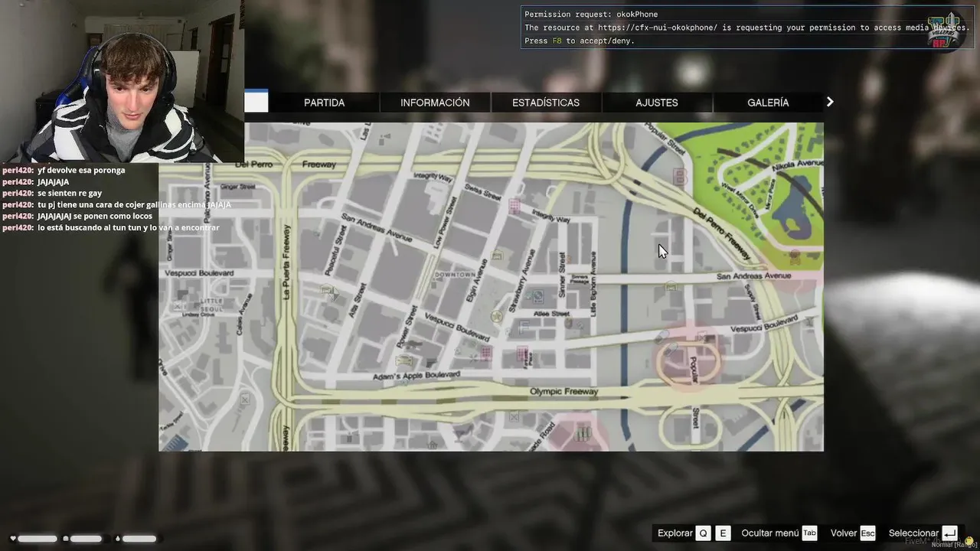Click the X blip near the Popular Street loop
Viewport: 980px width, 551px height.
(702, 335)
